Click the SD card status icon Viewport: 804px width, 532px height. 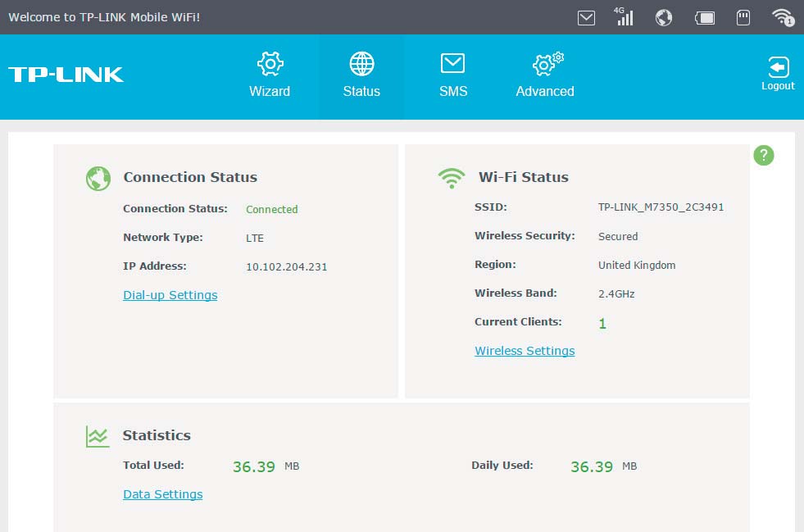(x=743, y=18)
